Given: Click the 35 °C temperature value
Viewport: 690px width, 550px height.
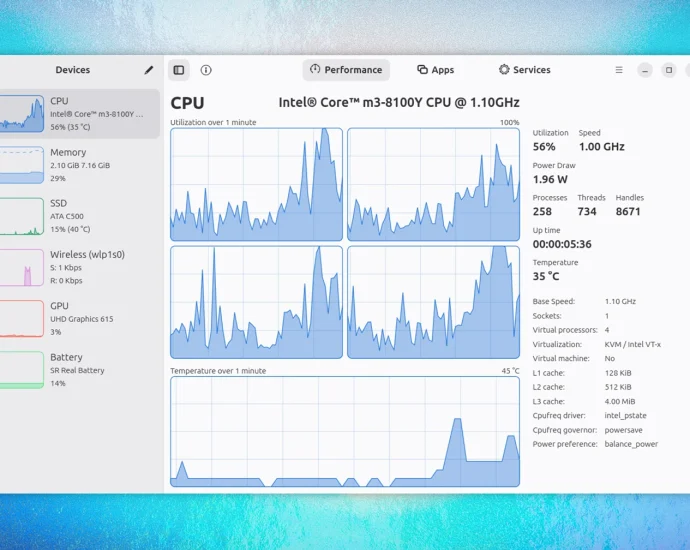Looking at the screenshot, I should point(546,276).
